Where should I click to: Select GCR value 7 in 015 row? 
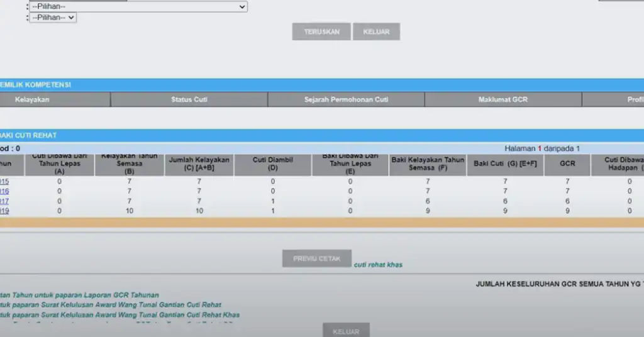(567, 182)
